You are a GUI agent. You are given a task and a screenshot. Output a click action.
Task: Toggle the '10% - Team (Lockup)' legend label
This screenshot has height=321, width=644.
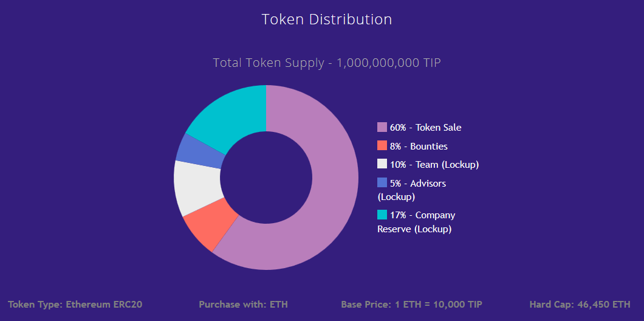434,165
